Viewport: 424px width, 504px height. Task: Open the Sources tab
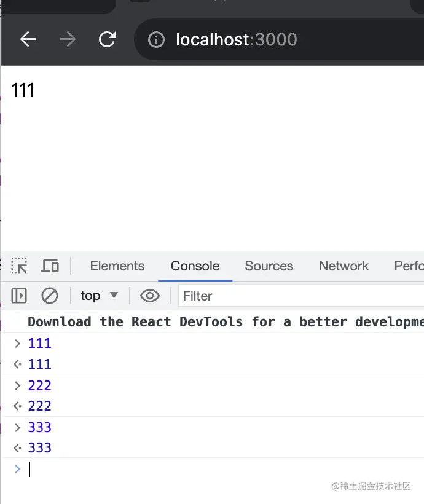pyautogui.click(x=269, y=266)
